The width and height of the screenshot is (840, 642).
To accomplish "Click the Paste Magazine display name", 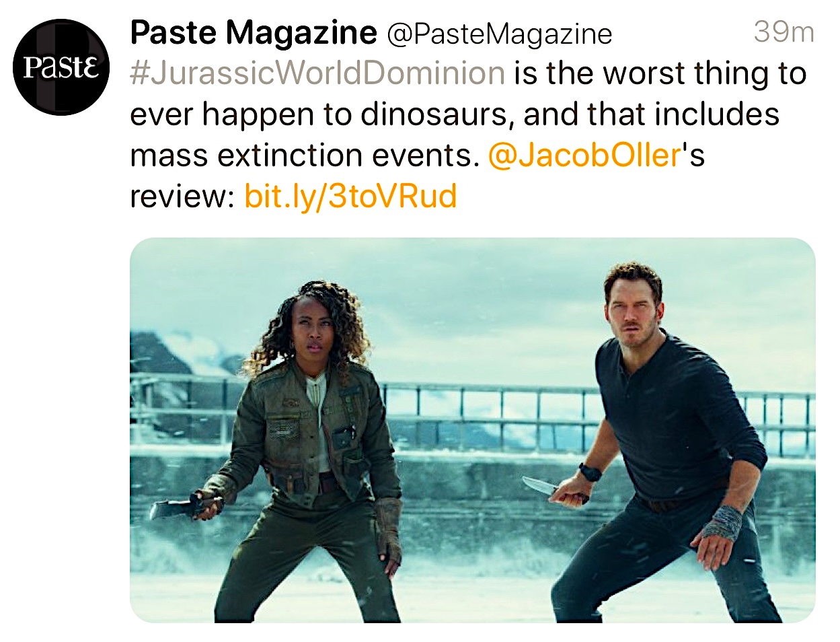I will pos(253,32).
